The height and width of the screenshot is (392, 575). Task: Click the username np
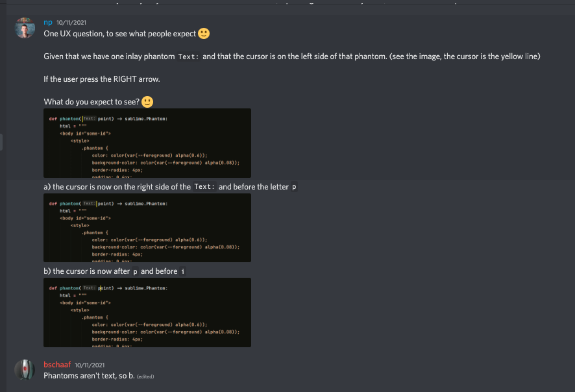pos(47,21)
